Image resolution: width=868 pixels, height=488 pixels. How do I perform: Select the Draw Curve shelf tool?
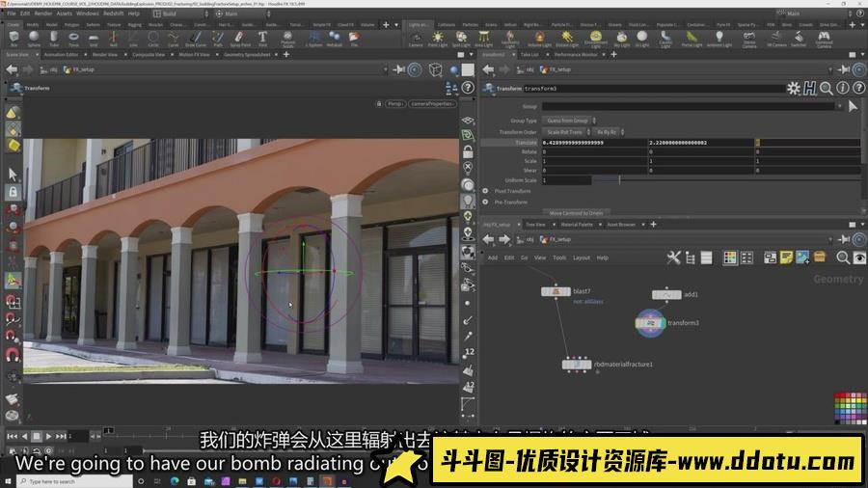pos(196,39)
